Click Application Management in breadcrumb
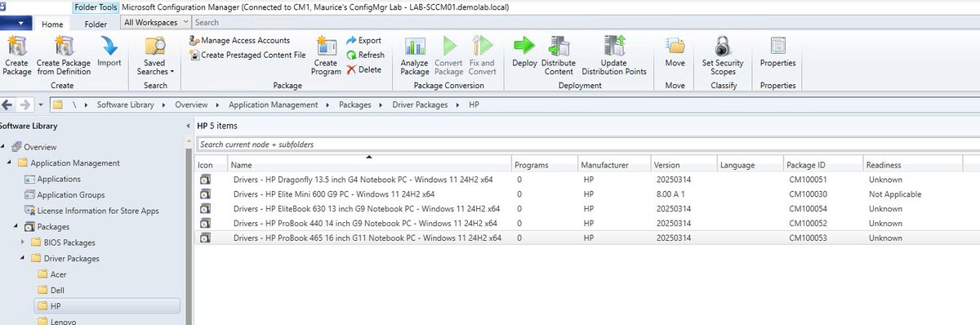 click(273, 105)
